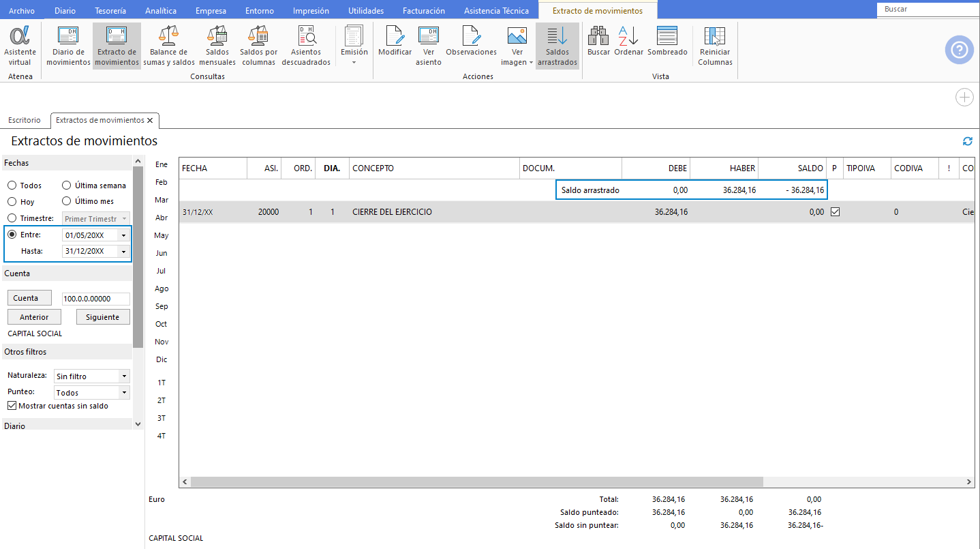This screenshot has height=549, width=980.
Task: Select Extracto de movimientos ribbon icon
Action: (x=117, y=46)
